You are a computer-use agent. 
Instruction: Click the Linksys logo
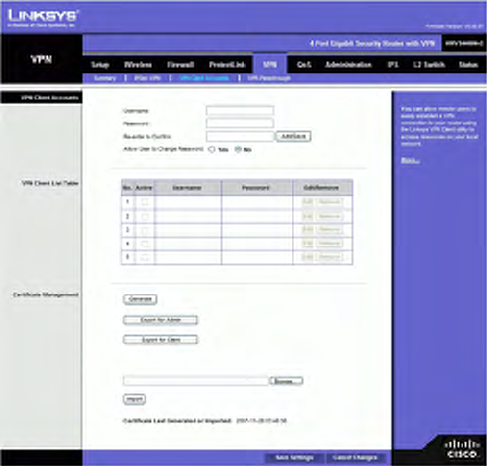pos(43,18)
